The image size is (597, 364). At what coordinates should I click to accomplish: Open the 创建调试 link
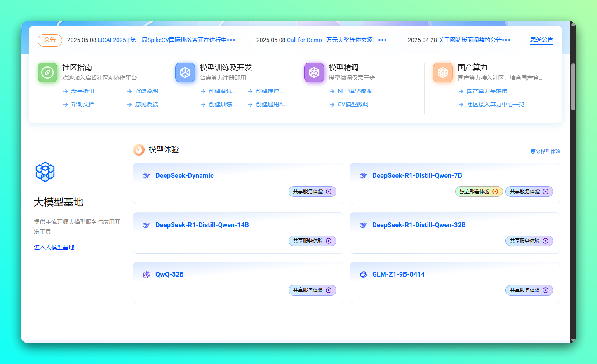tap(222, 91)
